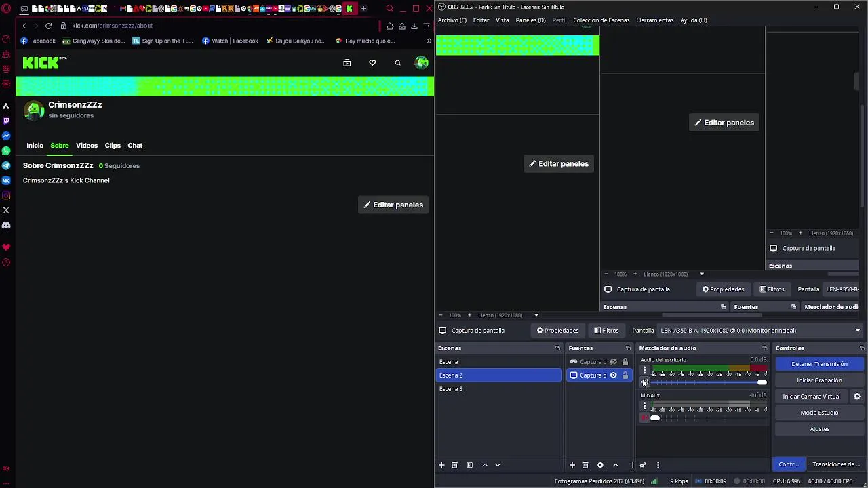Open the Editar menu in OBS
Screen dimensions: 868x488
point(481,20)
